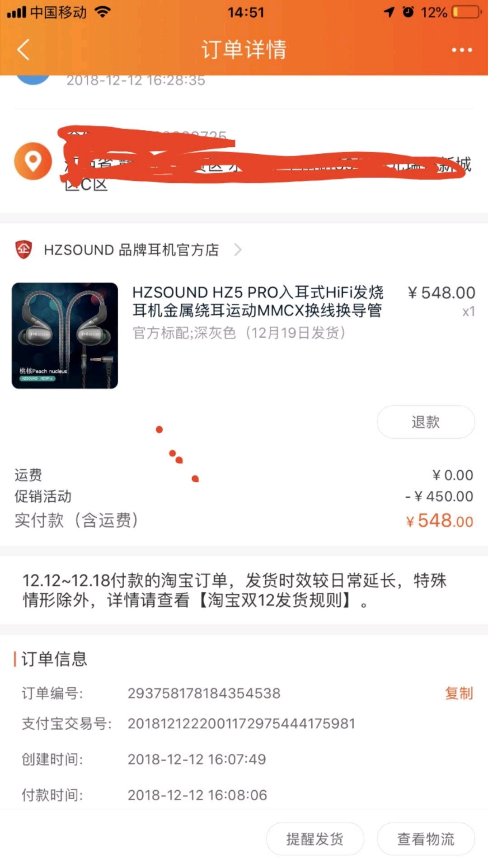Open the HZSOUND HZ5 PRO product title
Screen dimensions: 488x868
point(258,302)
